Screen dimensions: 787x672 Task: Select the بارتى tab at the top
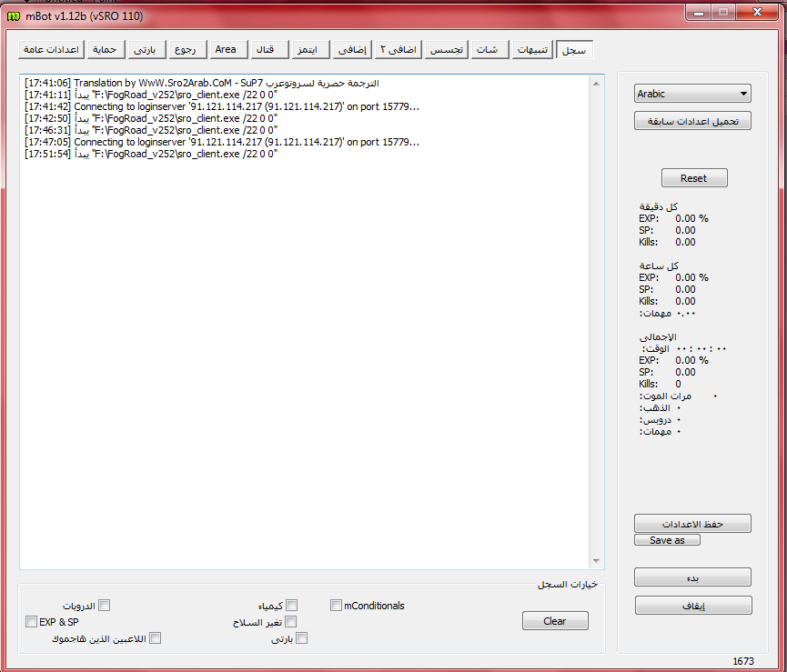146,50
